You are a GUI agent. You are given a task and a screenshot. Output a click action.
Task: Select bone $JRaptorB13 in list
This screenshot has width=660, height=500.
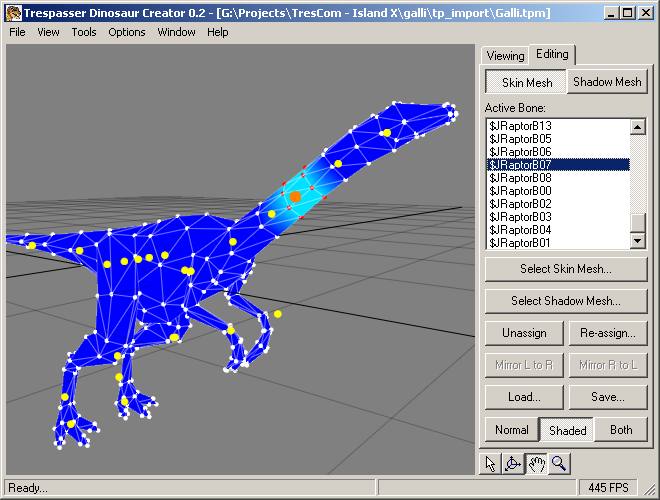pyautogui.click(x=558, y=126)
